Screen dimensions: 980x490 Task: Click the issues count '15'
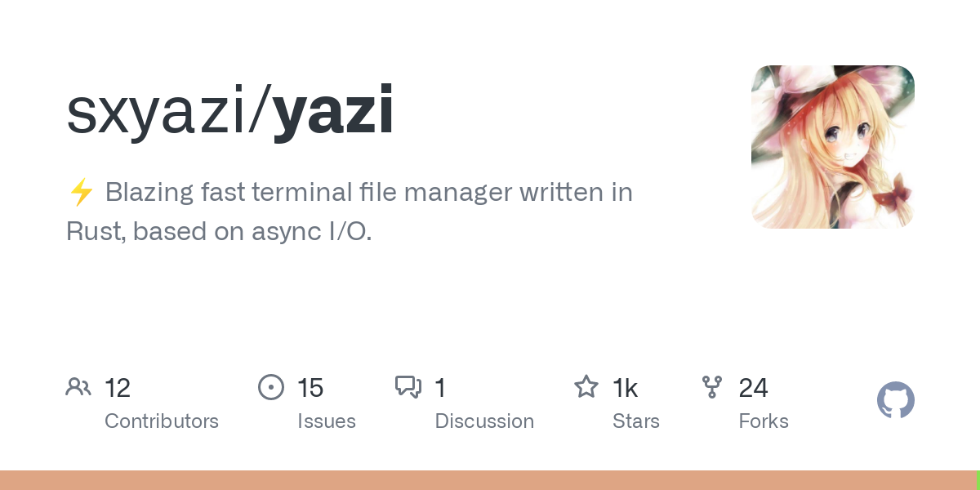[x=310, y=388]
